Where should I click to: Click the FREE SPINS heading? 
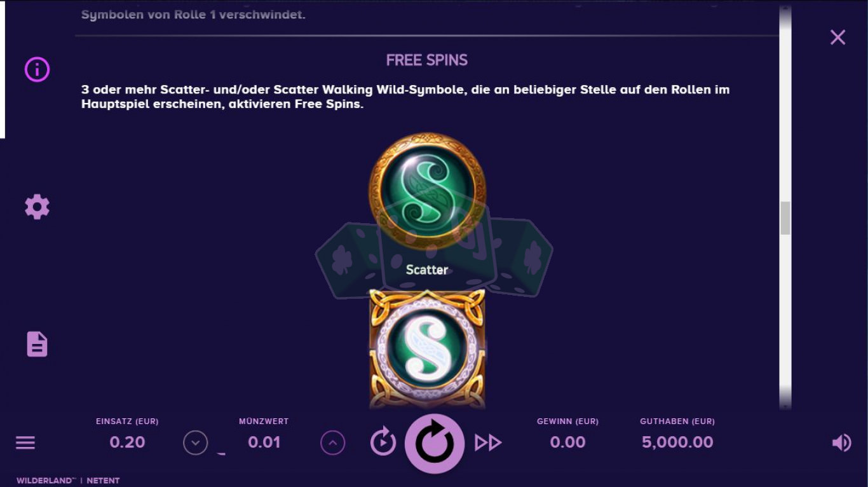click(x=427, y=60)
